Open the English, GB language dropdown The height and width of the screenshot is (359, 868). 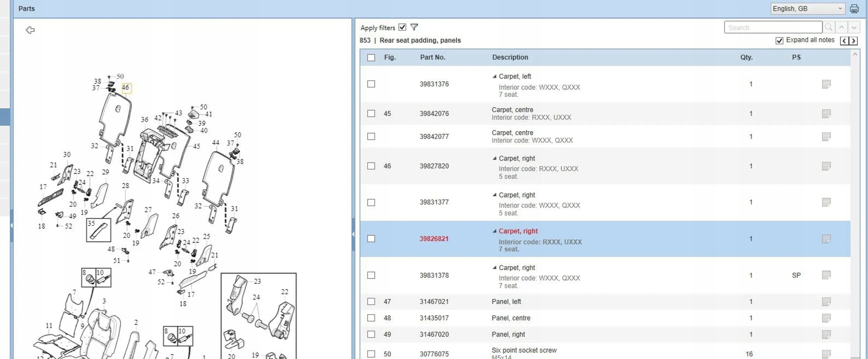(808, 9)
